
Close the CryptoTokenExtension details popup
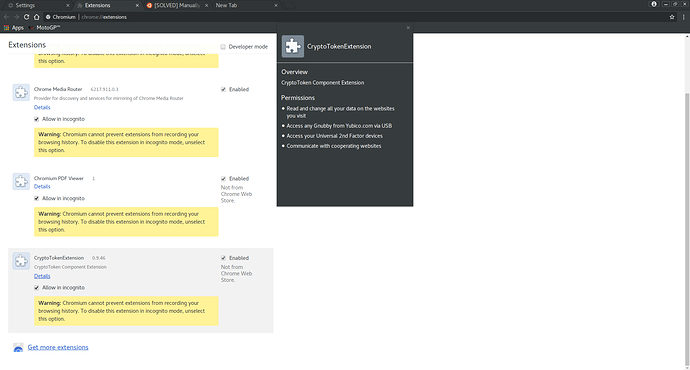click(408, 28)
